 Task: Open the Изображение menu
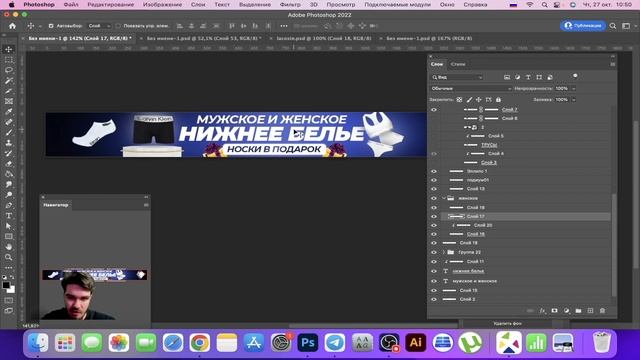162,4
